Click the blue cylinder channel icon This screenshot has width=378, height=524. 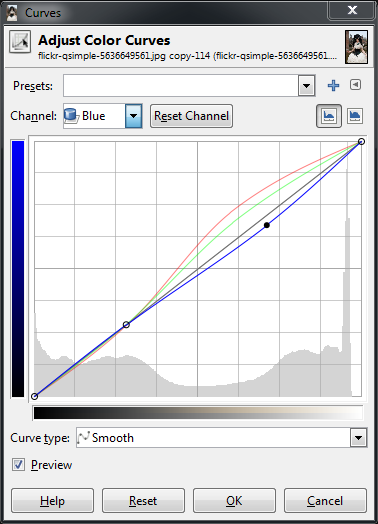coord(71,116)
